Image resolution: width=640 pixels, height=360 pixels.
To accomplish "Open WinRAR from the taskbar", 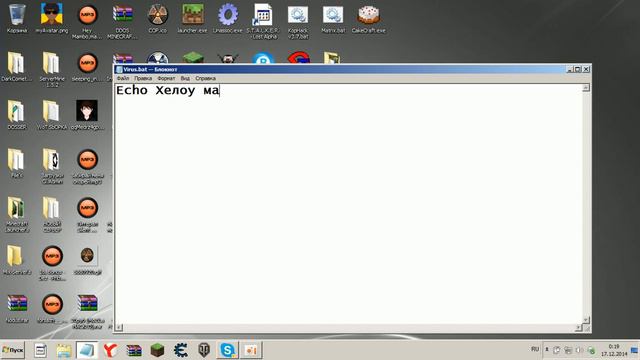I will [x=134, y=350].
